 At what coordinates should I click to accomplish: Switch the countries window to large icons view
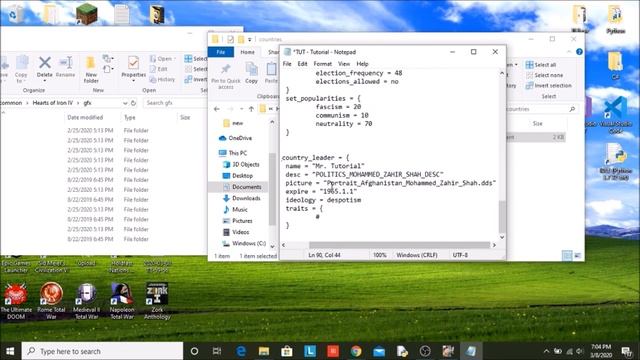click(578, 256)
